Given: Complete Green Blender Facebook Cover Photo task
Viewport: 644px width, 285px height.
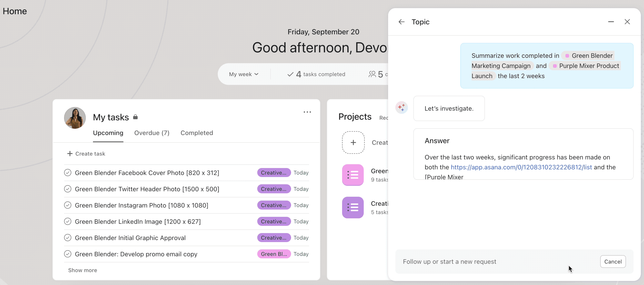Looking at the screenshot, I should [67, 173].
